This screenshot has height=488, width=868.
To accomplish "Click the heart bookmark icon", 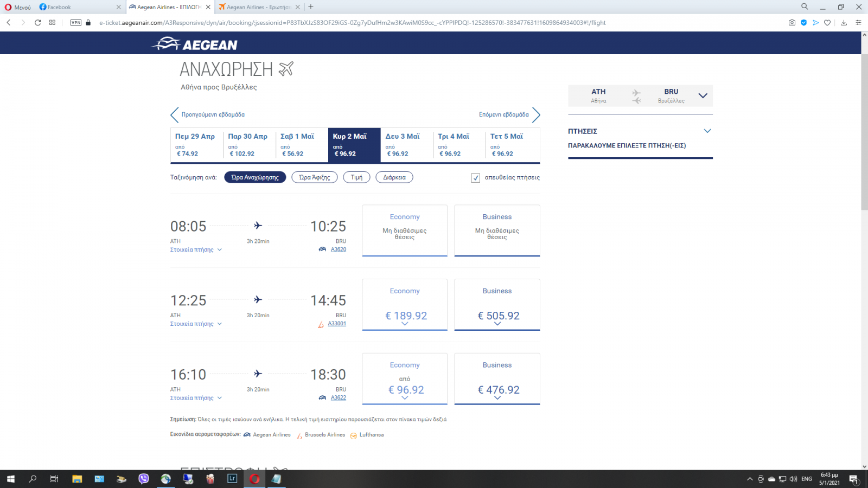I will tap(827, 23).
